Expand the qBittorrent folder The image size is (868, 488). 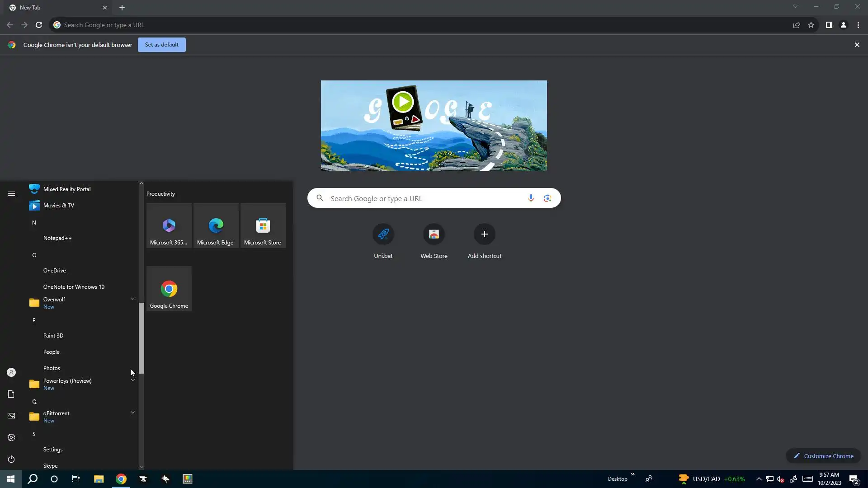tap(132, 413)
